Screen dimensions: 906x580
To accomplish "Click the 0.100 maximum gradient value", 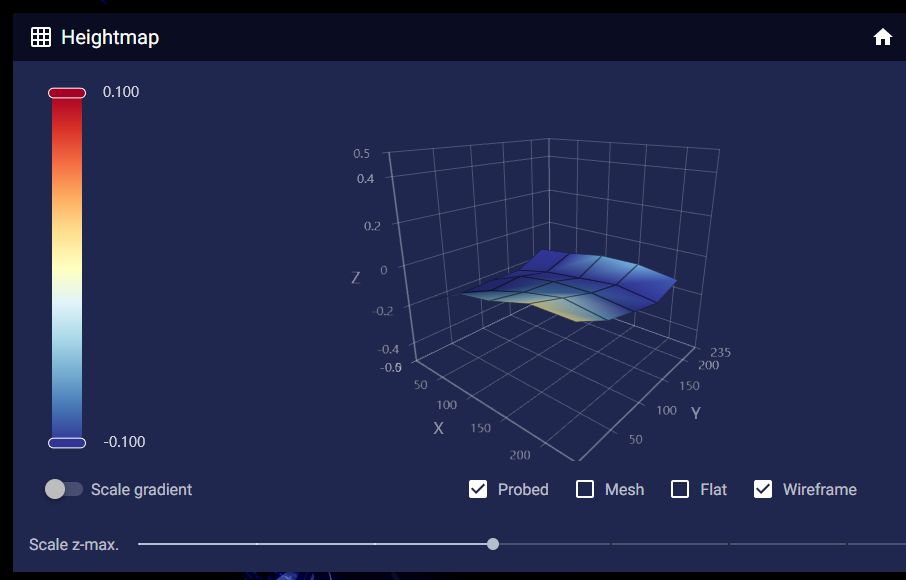I will [121, 92].
